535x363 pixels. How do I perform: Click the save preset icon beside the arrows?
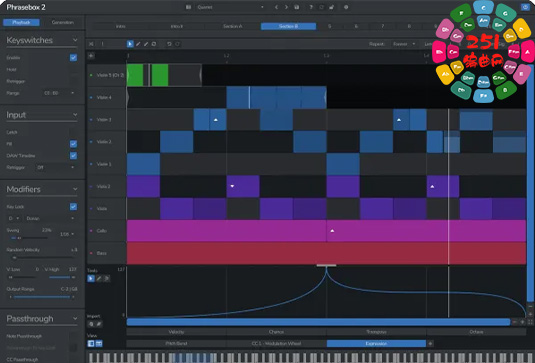tap(297, 7)
